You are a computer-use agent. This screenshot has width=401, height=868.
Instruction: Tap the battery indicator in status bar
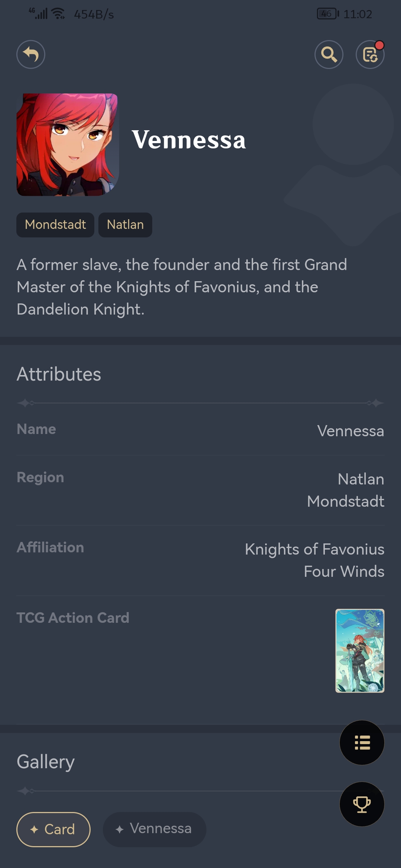(x=327, y=14)
